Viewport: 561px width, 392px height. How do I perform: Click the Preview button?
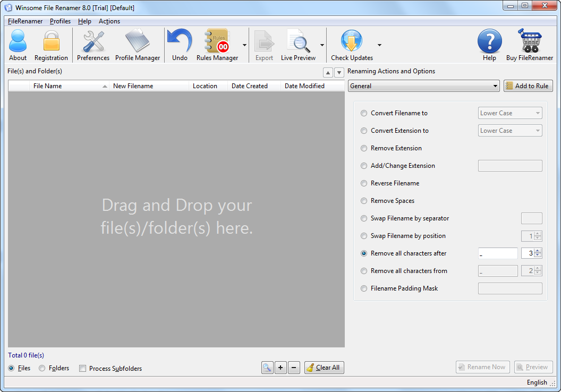pyautogui.click(x=533, y=367)
